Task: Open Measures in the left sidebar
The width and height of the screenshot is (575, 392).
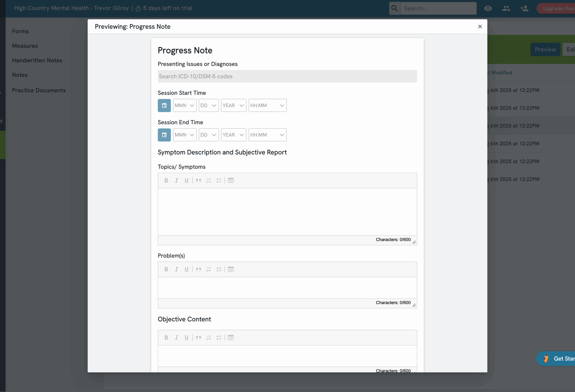Action: 25,46
